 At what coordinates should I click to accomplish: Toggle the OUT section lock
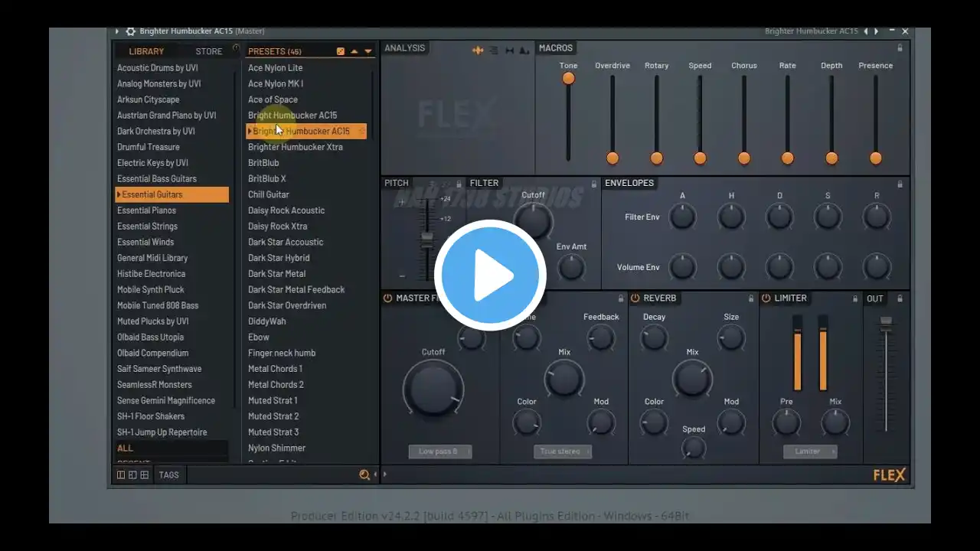pyautogui.click(x=900, y=298)
